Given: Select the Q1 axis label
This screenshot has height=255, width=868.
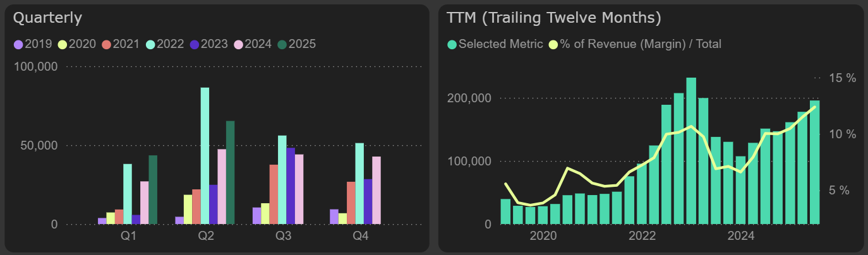Looking at the screenshot, I should pos(128,237).
